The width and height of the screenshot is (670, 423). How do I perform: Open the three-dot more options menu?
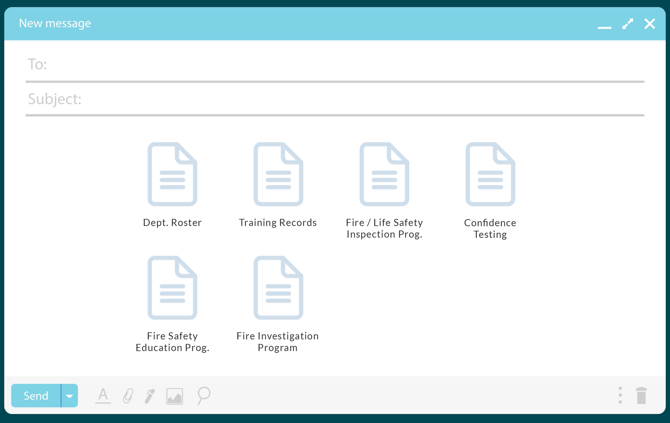tap(620, 395)
